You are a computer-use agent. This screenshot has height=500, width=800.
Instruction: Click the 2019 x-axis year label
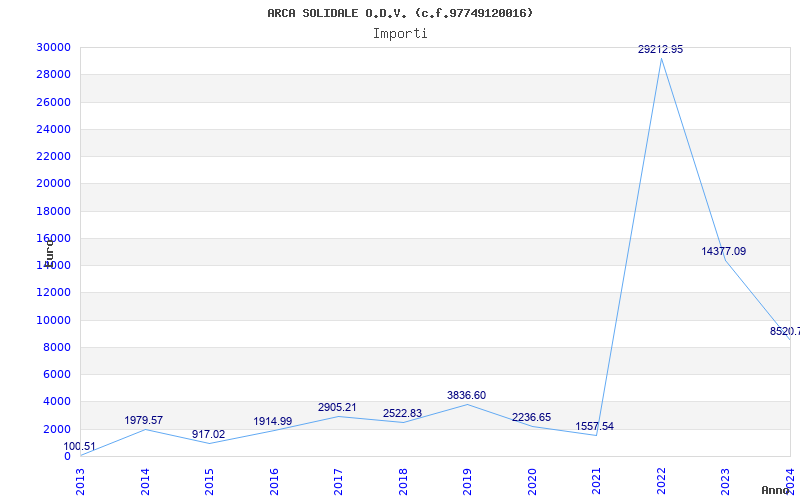pyautogui.click(x=467, y=482)
